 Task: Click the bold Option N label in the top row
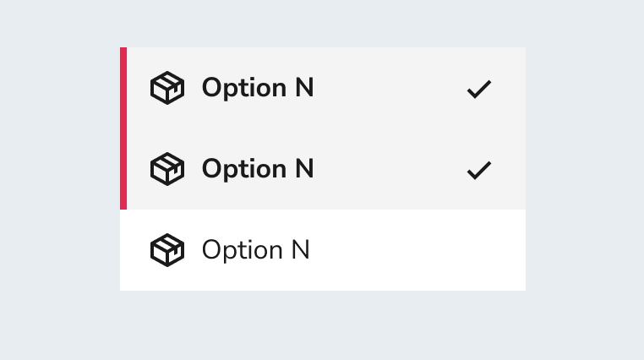(x=258, y=88)
